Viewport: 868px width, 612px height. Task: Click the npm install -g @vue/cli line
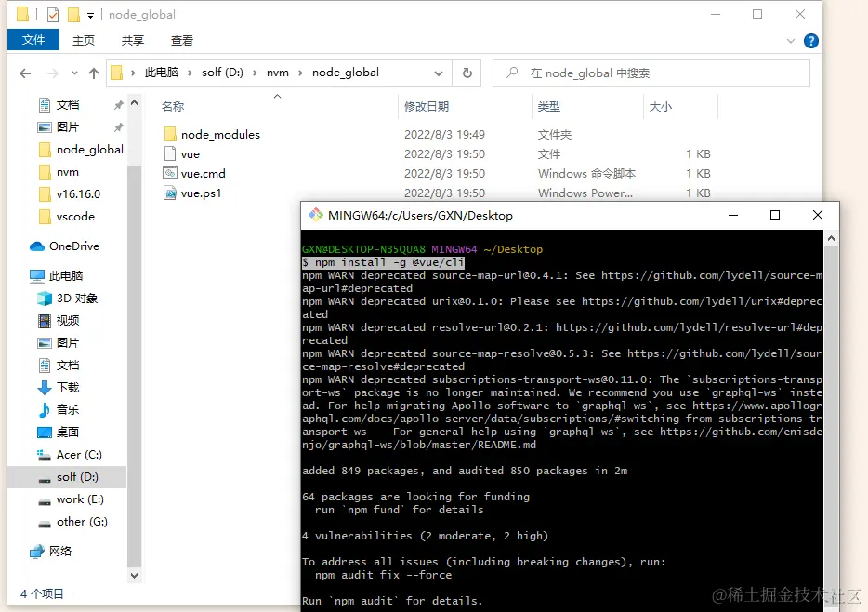click(383, 262)
